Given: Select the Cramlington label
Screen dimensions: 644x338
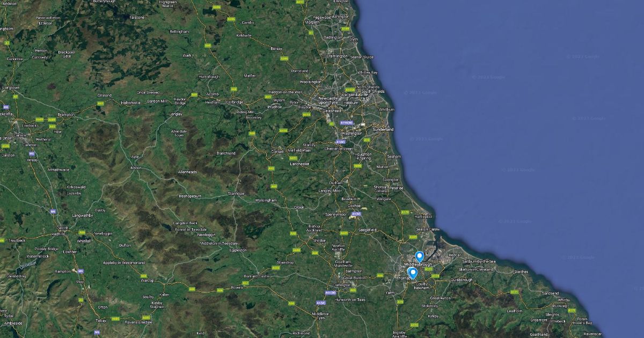Looking at the screenshot, I should pos(338,56).
